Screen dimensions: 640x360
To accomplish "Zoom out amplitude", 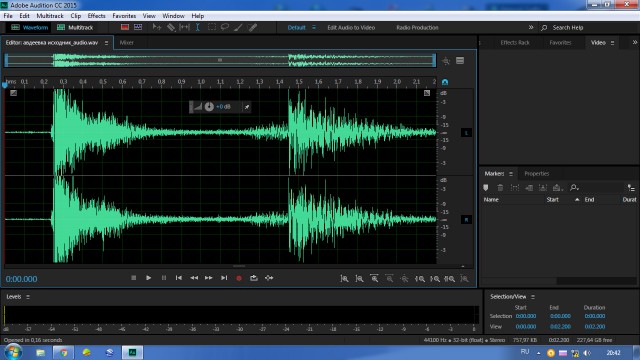I will 359,278.
